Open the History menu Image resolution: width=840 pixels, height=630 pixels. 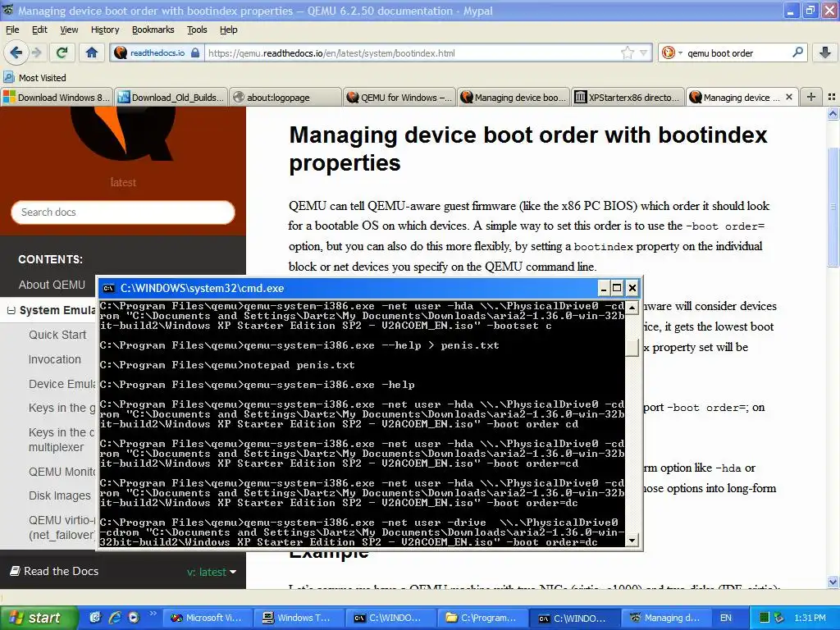tap(104, 30)
